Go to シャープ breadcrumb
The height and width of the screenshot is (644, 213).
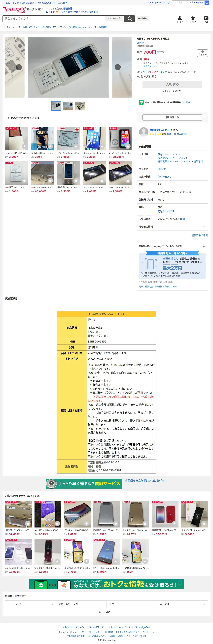point(92,27)
